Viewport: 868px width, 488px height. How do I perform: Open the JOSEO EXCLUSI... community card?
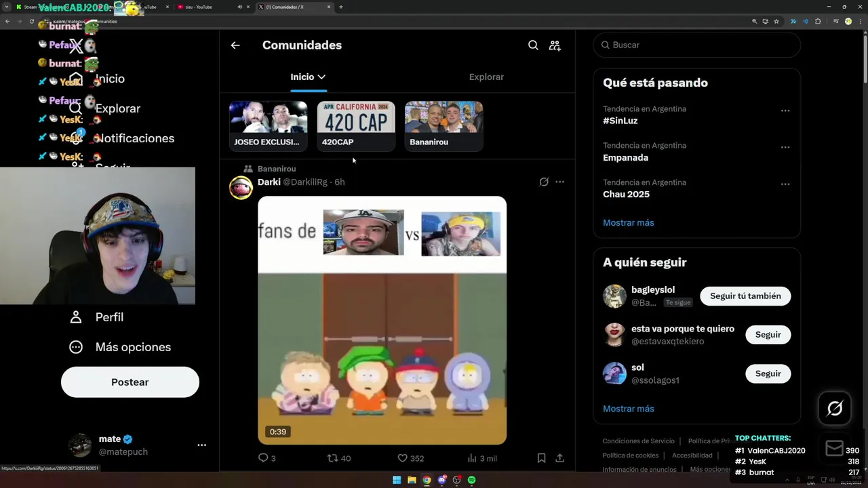click(268, 126)
